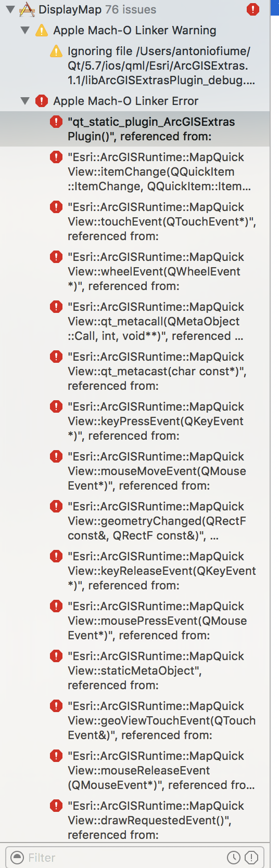
Task: Collapse the DisplayMap issues group
Action: [10, 9]
